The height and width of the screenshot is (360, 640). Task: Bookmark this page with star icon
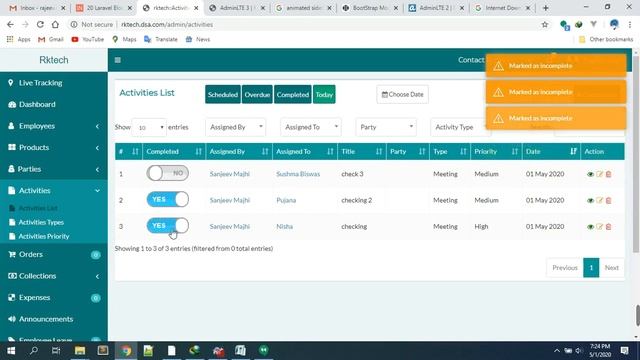click(x=544, y=24)
